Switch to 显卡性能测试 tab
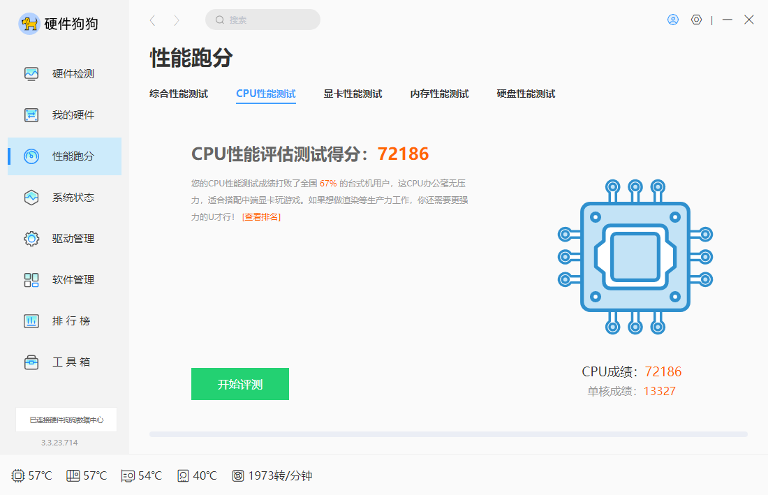The width and height of the screenshot is (768, 495). pos(353,94)
